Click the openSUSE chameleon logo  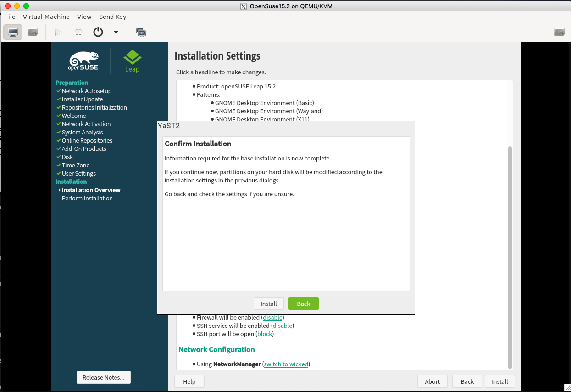coord(84,61)
